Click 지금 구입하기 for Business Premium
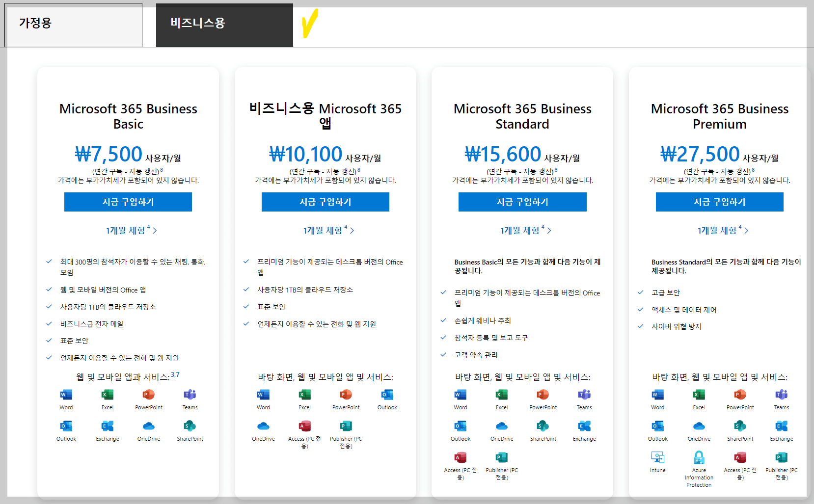Image resolution: width=814 pixels, height=504 pixels. (719, 202)
